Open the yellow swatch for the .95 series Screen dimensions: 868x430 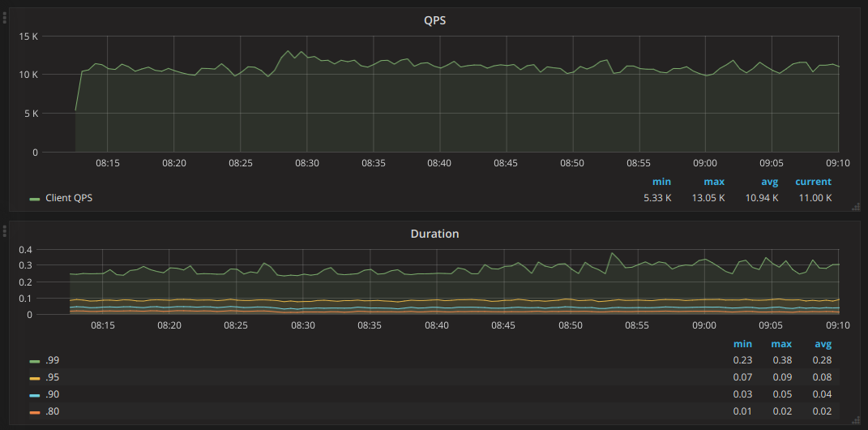(35, 378)
